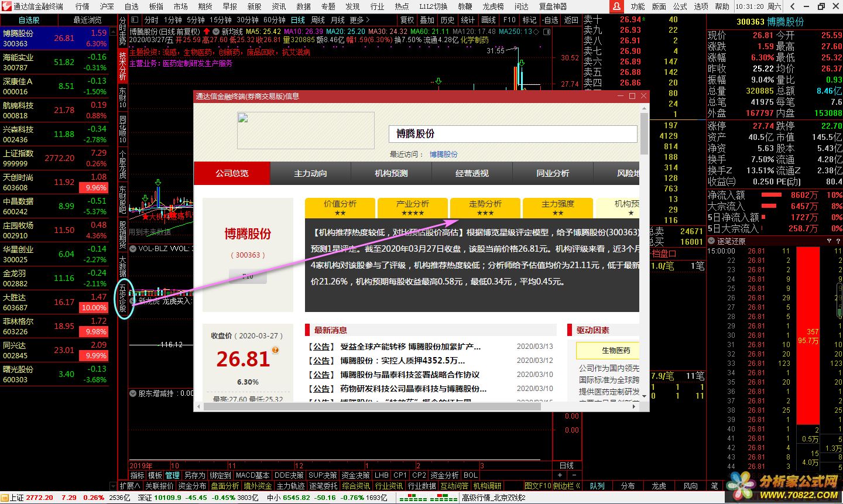
Task: Open the 资金决策 indicator tab
Action: coord(355,475)
